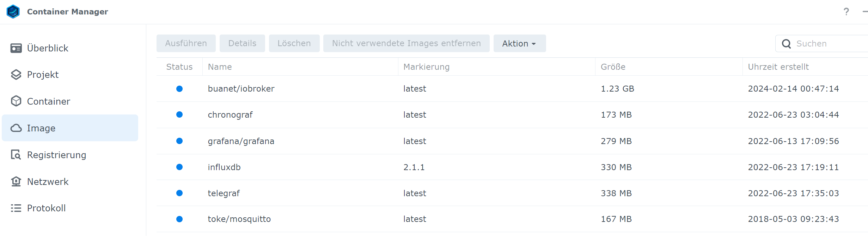Click the Container cube icon

tap(16, 101)
